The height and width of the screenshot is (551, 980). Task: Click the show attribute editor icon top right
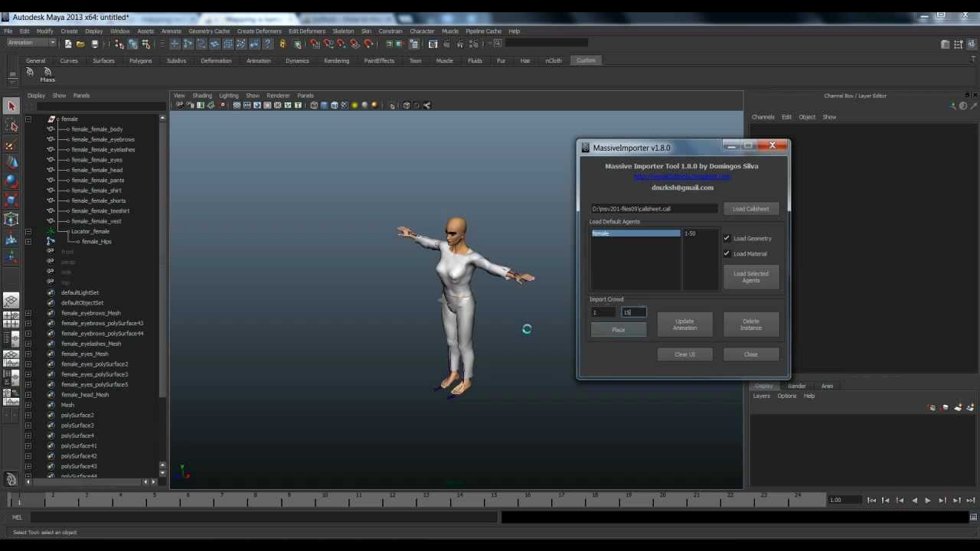(x=946, y=44)
